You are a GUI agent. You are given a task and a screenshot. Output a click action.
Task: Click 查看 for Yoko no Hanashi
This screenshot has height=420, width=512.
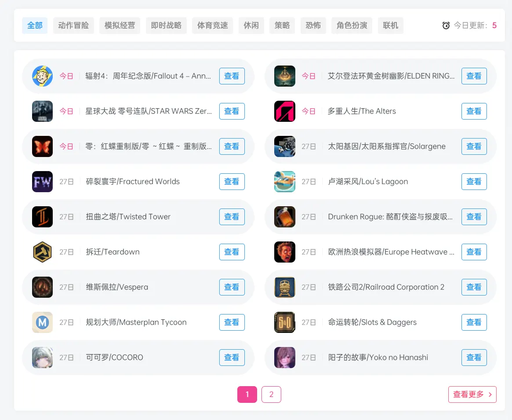point(474,358)
